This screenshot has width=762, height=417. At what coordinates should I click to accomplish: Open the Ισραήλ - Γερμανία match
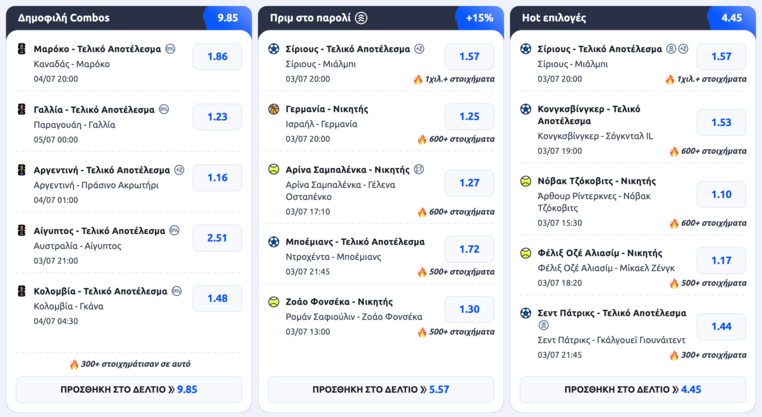[x=321, y=124]
